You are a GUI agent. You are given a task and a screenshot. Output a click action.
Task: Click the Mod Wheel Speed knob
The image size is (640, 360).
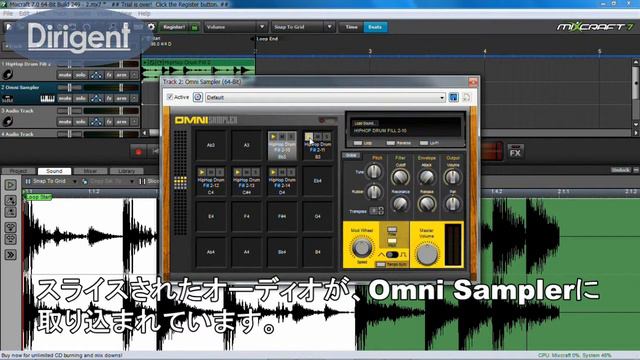(x=362, y=247)
